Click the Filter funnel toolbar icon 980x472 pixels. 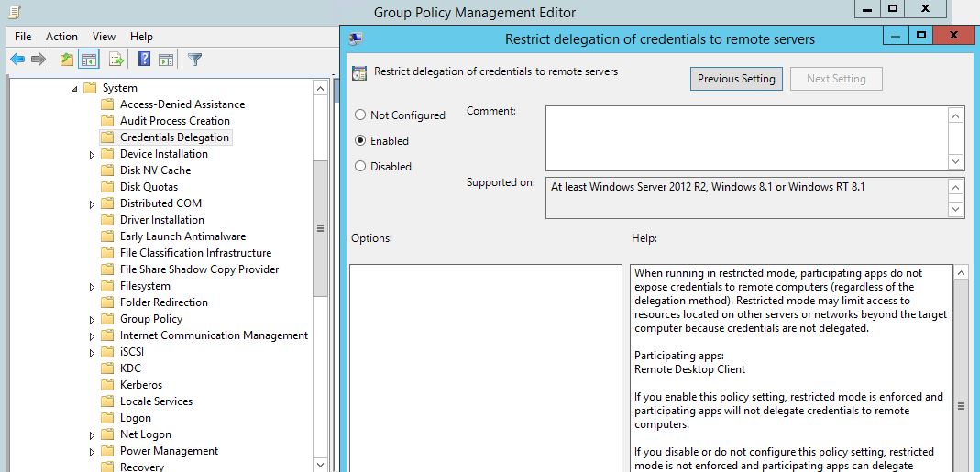195,60
